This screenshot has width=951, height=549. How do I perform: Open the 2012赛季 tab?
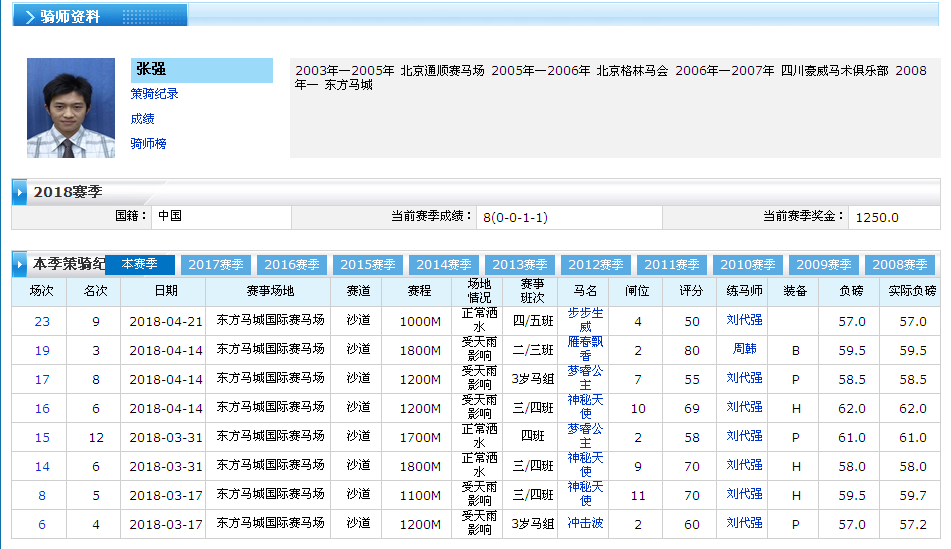(x=596, y=265)
